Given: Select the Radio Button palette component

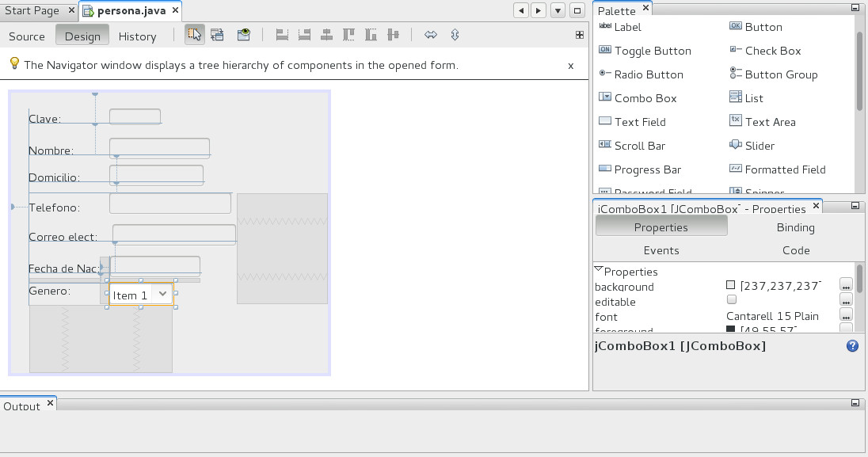Looking at the screenshot, I should pyautogui.click(x=648, y=74).
